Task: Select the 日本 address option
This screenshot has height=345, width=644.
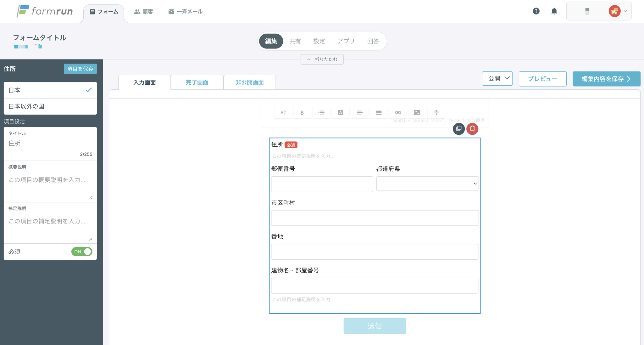Action: [x=50, y=90]
